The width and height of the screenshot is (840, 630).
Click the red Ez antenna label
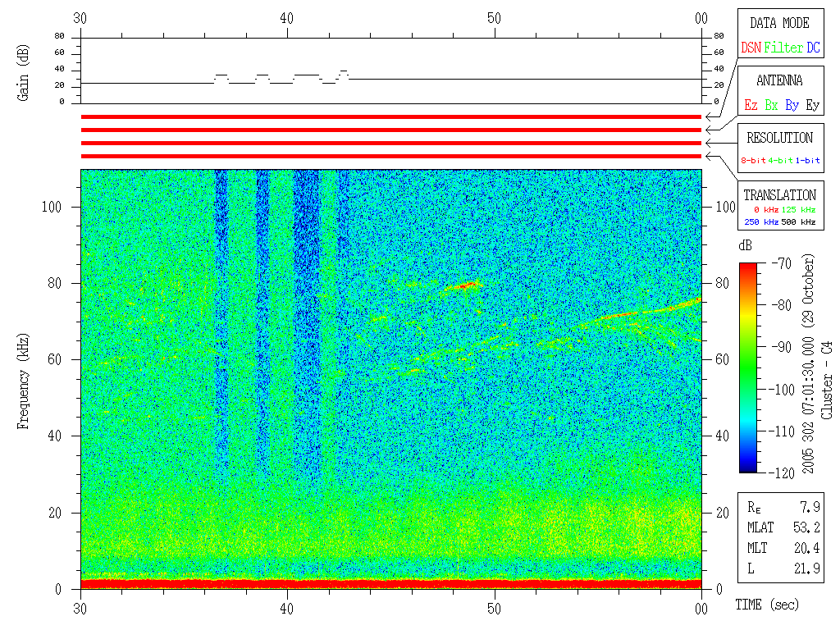[751, 105]
